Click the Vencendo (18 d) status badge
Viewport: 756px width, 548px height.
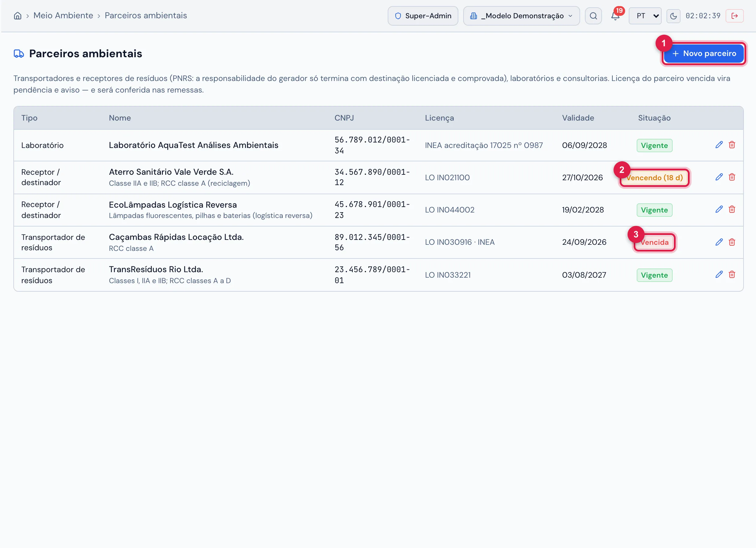click(x=654, y=177)
